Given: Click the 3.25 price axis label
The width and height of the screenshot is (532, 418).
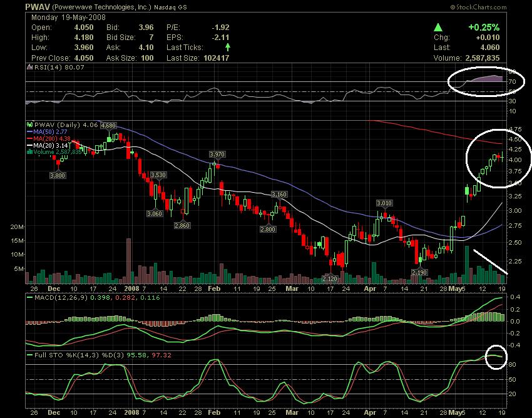Looking at the screenshot, I should pos(515,196).
